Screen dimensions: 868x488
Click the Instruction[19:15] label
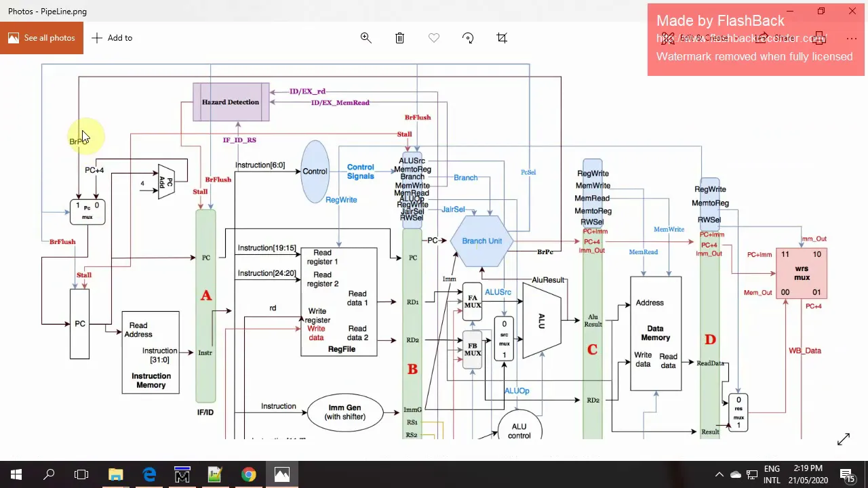[267, 248]
